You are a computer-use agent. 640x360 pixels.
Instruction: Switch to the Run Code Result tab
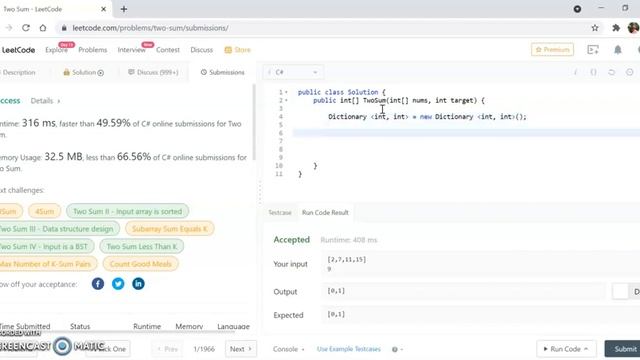(325, 213)
